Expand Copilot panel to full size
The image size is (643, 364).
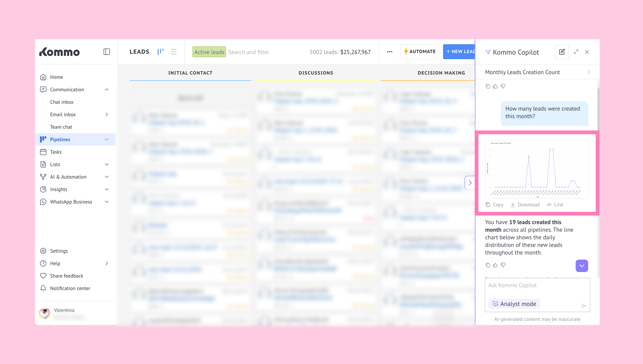point(576,52)
